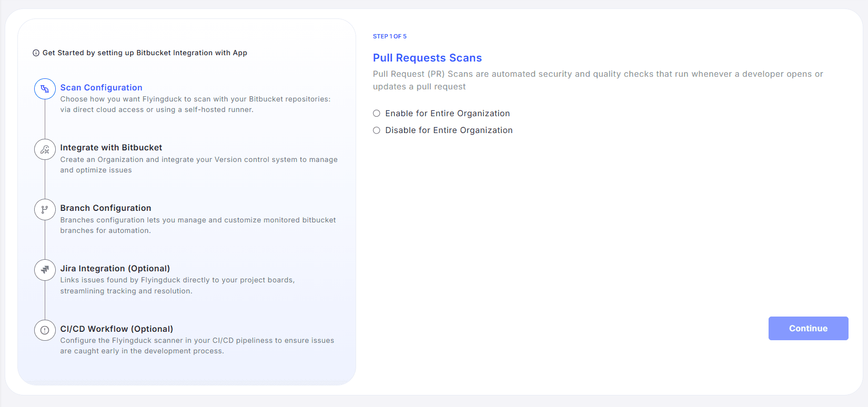Click the Scan Configuration step icon
This screenshot has width=868, height=407.
[45, 89]
